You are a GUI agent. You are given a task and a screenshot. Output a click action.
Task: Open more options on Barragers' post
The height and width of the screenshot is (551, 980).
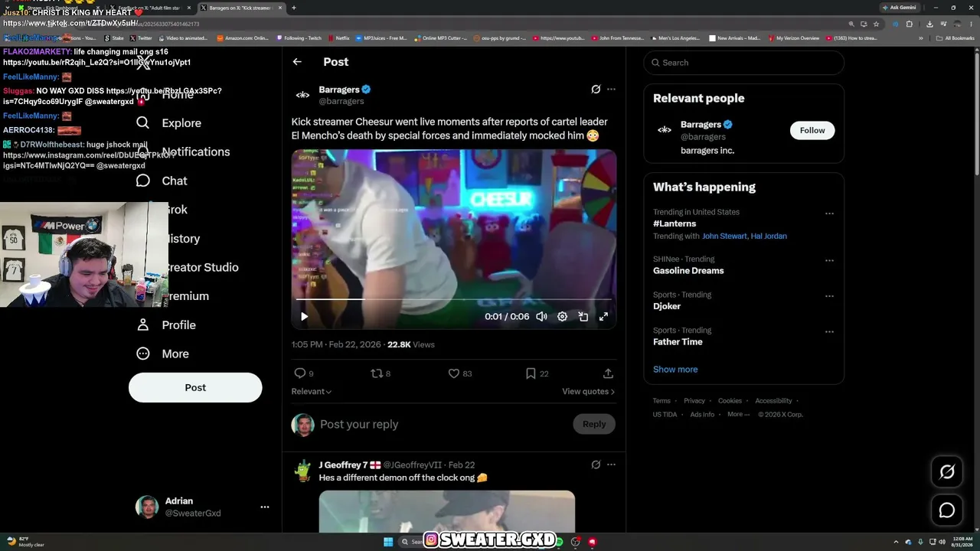(611, 90)
